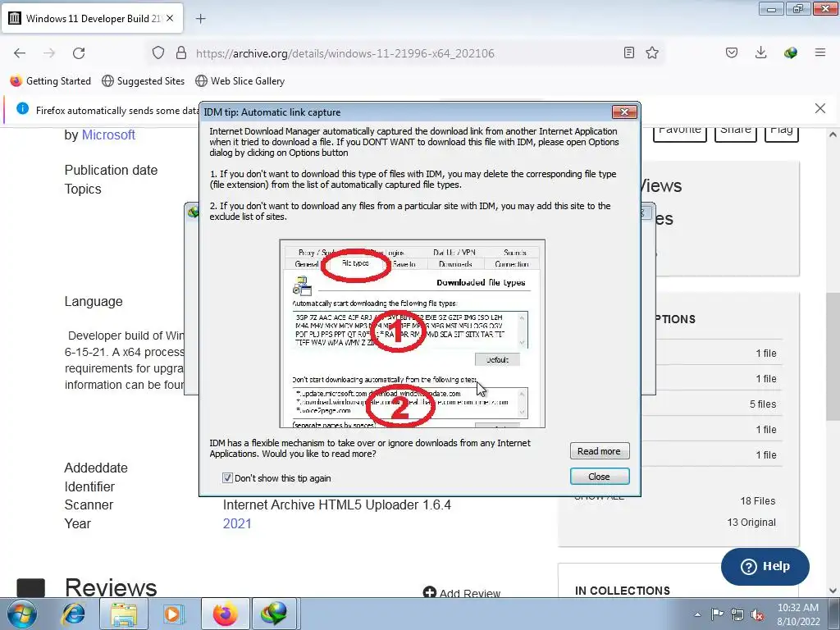Open the Getting Started bookmark
840x630 pixels.
coord(51,81)
